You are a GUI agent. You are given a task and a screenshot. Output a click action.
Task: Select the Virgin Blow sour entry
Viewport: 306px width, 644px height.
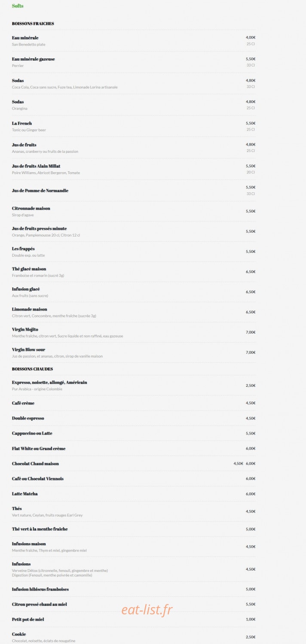28,350
